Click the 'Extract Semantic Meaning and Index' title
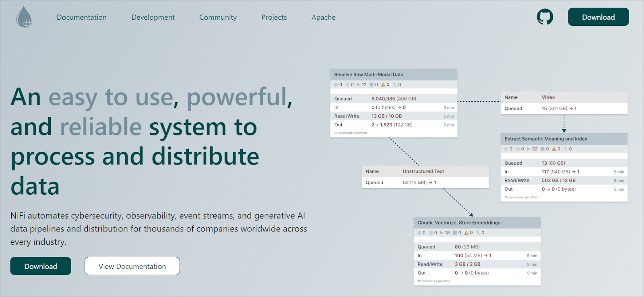This screenshot has width=644, height=297. click(x=546, y=139)
